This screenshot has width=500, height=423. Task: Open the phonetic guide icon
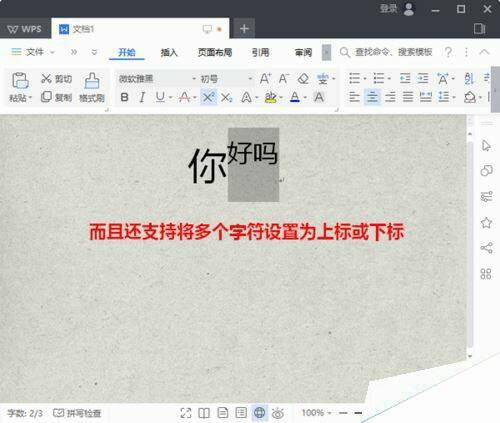323,79
